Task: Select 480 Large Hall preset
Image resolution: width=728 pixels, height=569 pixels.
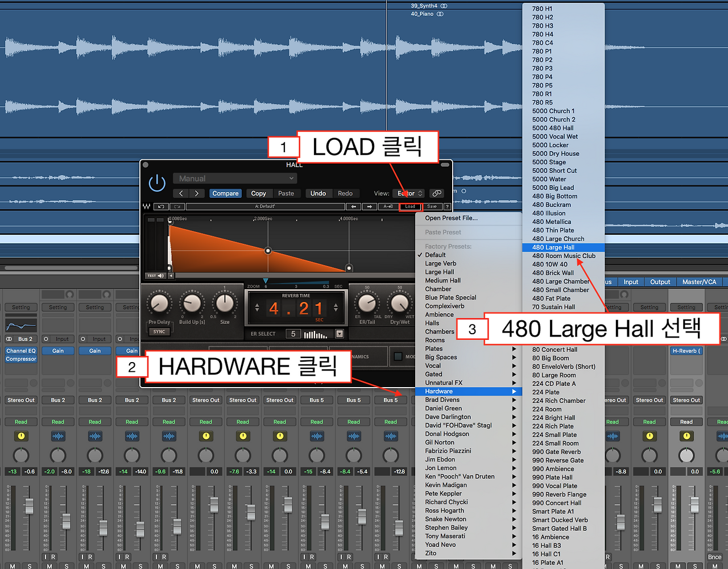Action: coord(563,247)
